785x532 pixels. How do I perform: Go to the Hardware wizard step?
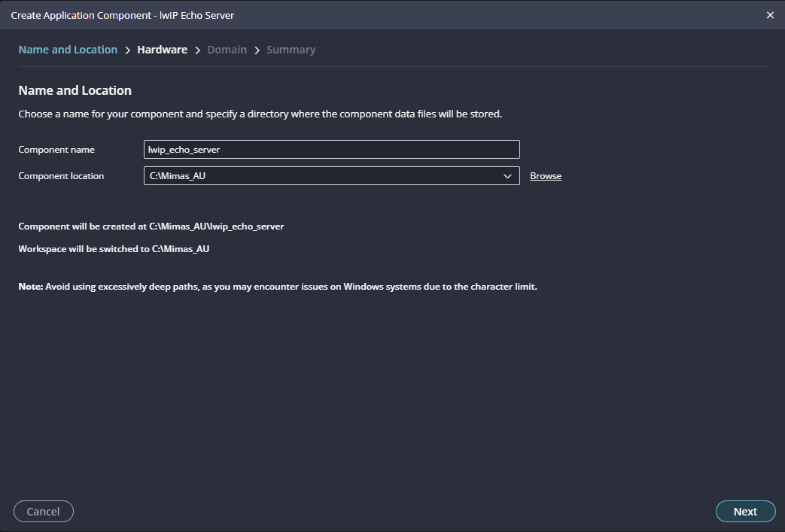[x=162, y=50]
